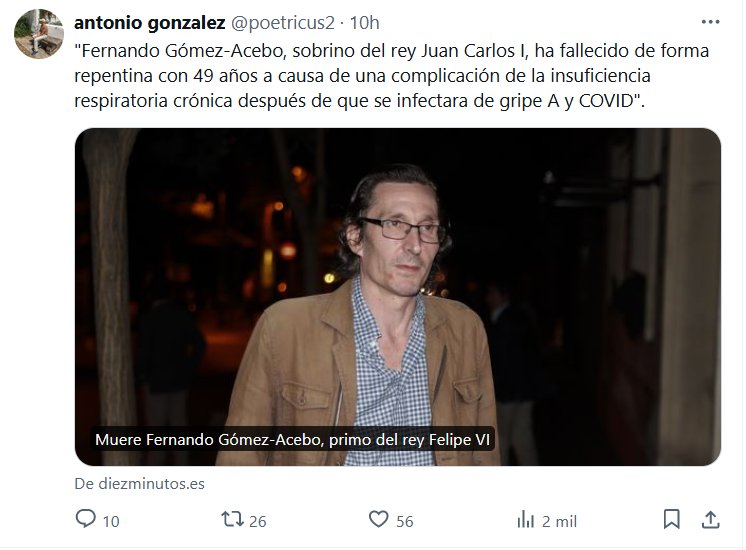Click the tweet text ending 'gripe A y COVID'

pos(359,101)
